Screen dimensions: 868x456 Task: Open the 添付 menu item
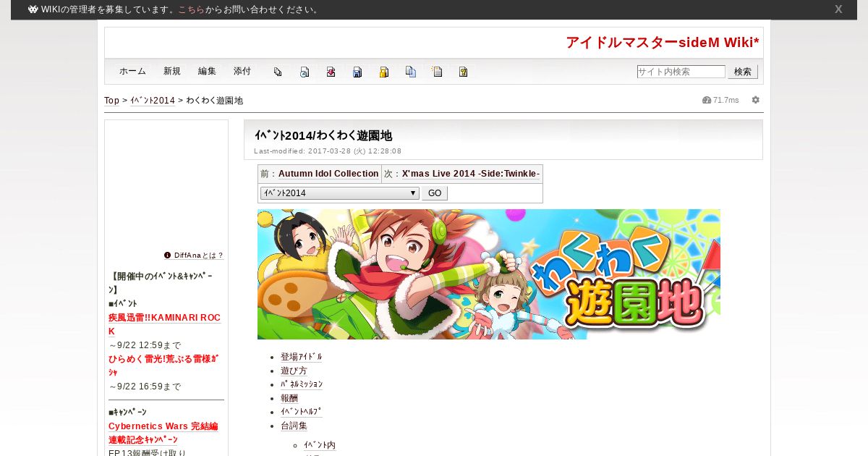click(242, 71)
